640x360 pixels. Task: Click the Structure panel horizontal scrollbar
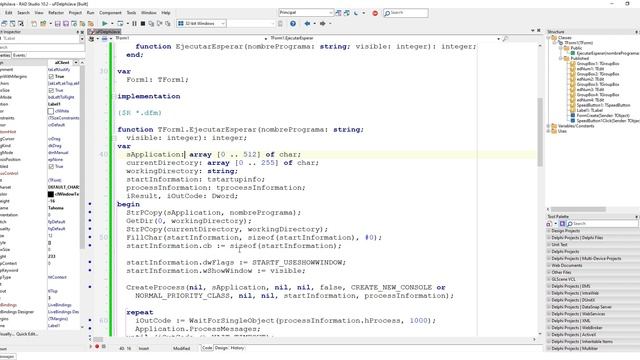579,209
